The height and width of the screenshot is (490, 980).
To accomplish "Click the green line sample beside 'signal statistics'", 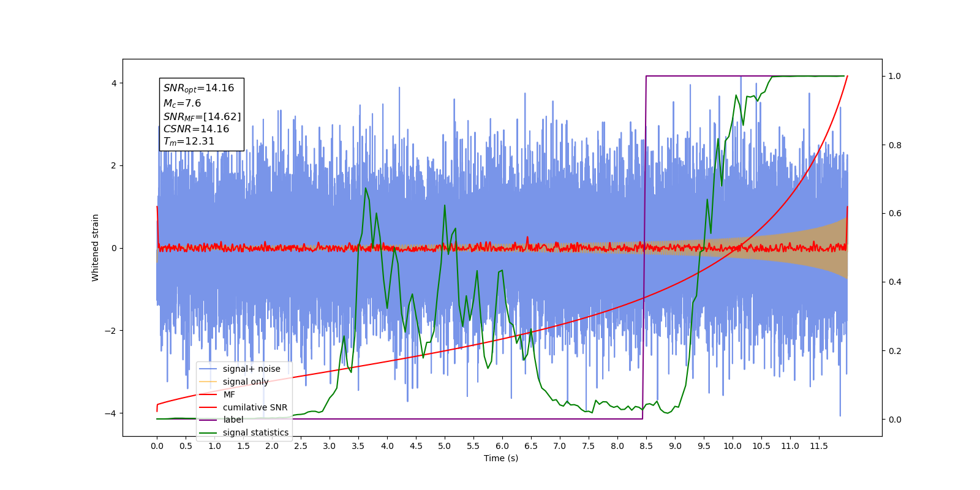I will click(208, 433).
